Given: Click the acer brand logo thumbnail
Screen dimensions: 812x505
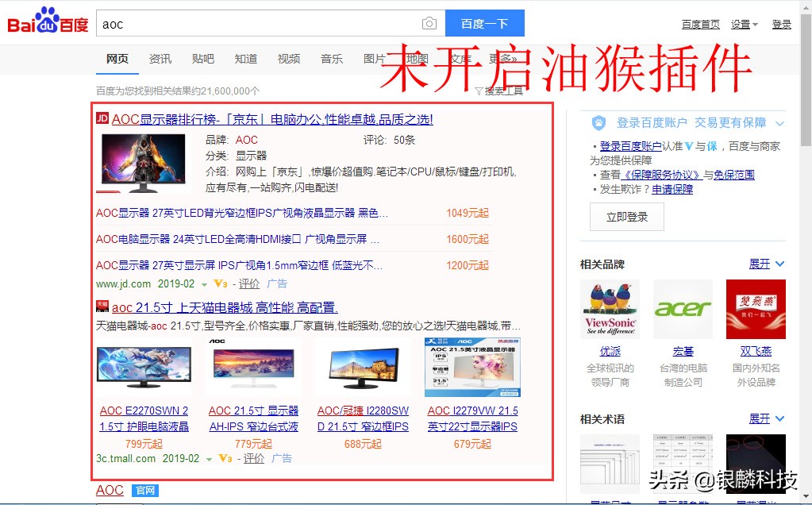Looking at the screenshot, I should (683, 309).
